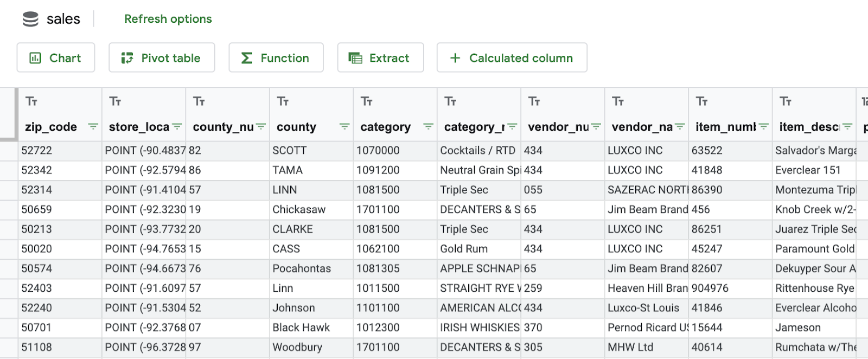Image resolution: width=868 pixels, height=359 pixels.
Task: Open the vendor_nu column filter menu
Action: coord(596,127)
